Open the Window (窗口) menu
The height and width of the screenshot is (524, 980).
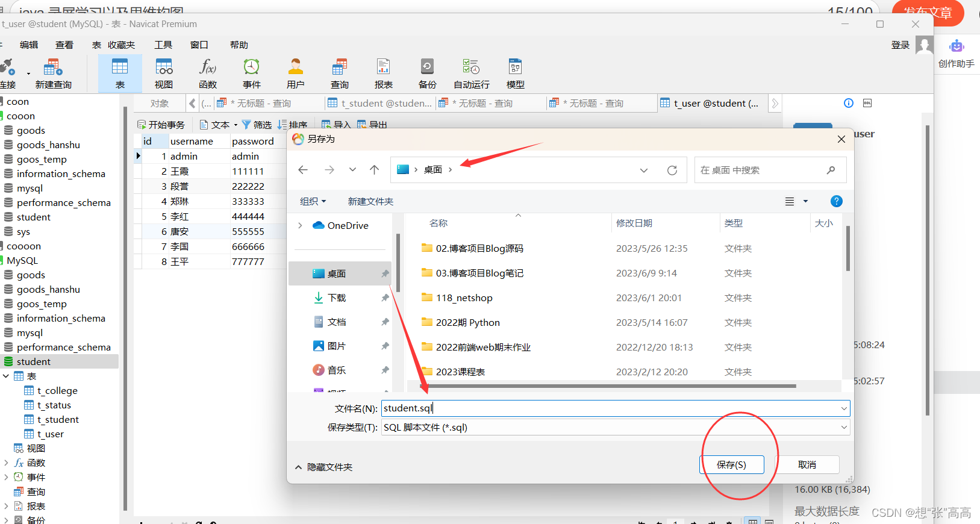coord(199,45)
